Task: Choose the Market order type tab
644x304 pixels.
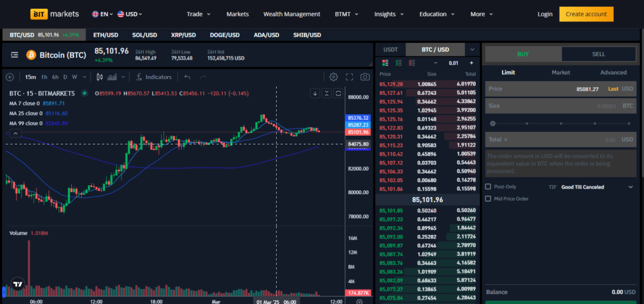Action: coord(560,72)
